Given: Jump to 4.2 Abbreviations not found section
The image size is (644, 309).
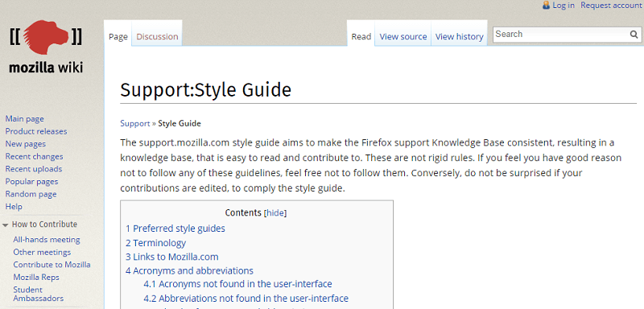Looking at the screenshot, I should 246,299.
